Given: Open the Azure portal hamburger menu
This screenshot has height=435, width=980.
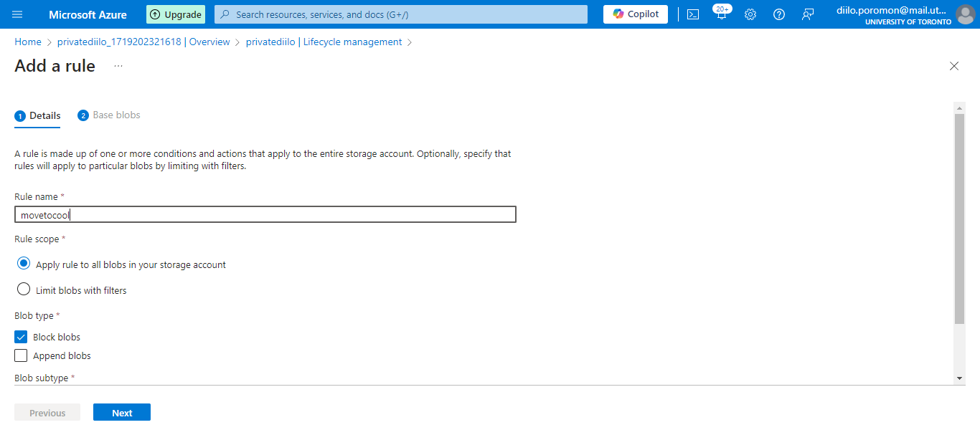Looking at the screenshot, I should tap(17, 14).
